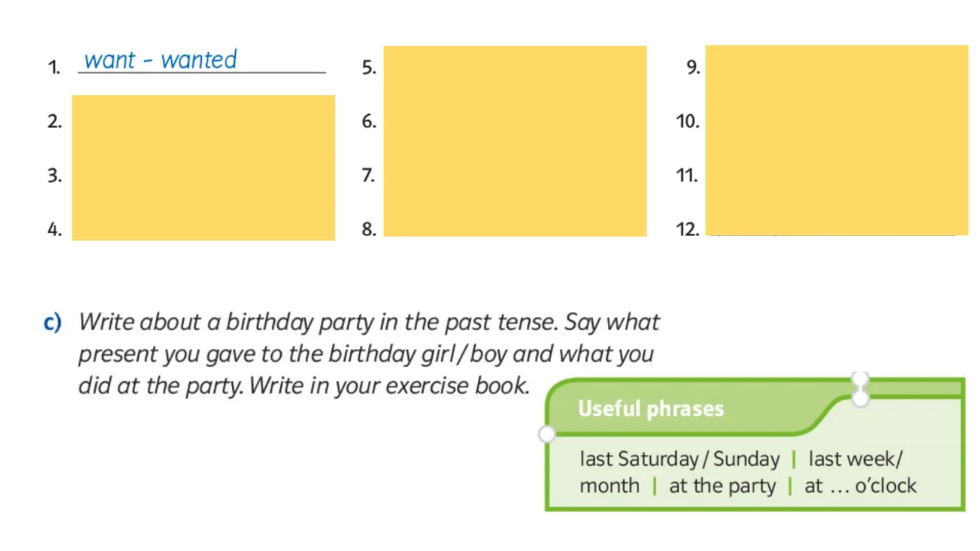This screenshot has height=551, width=980.
Task: Click the 'c)' exercise label
Action: (x=53, y=322)
